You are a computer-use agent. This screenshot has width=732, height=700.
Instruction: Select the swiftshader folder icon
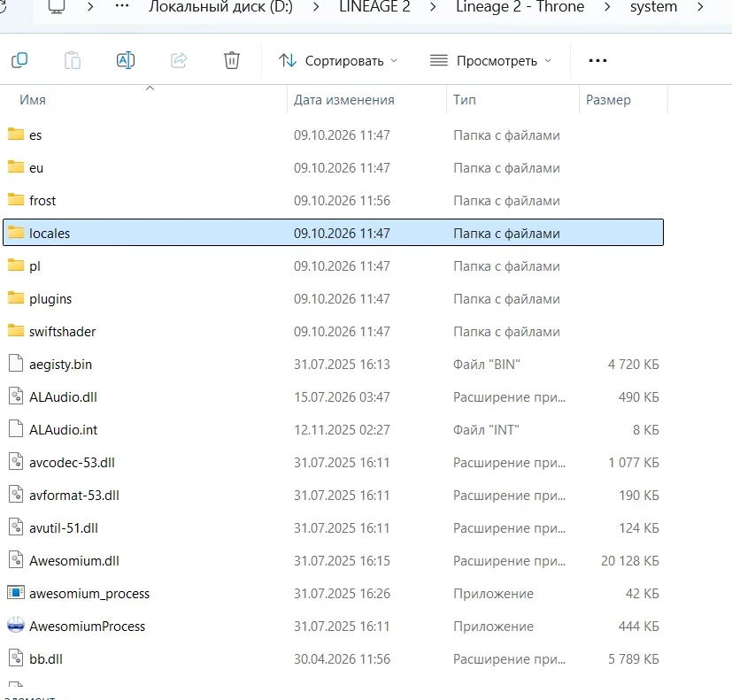tap(16, 331)
